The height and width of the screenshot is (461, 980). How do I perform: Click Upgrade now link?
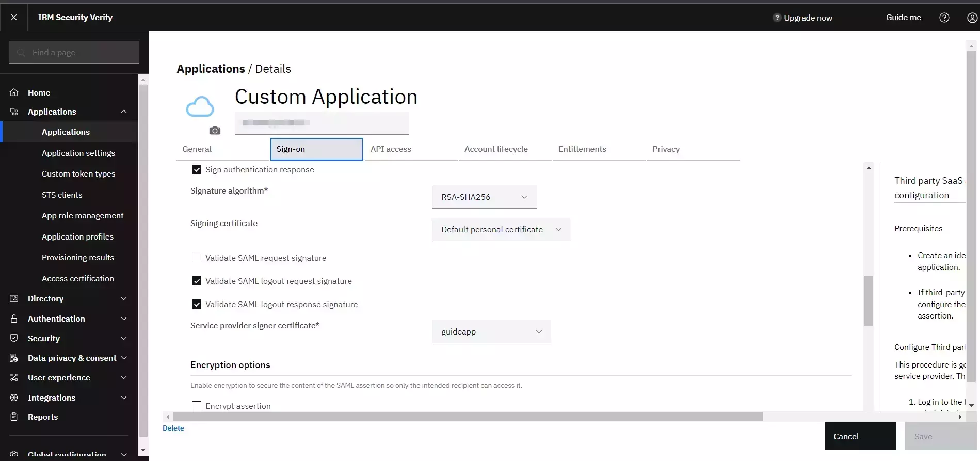[808, 18]
